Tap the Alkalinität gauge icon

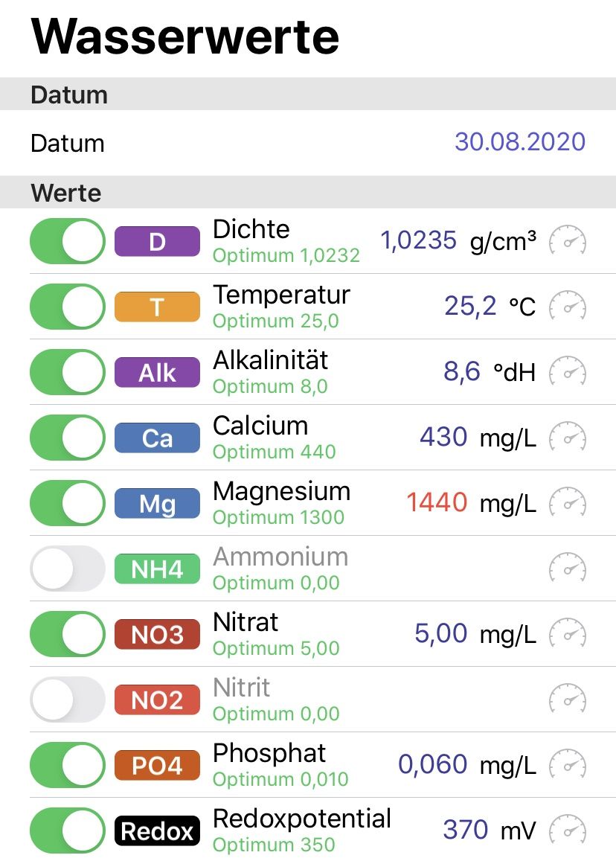pyautogui.click(x=568, y=372)
